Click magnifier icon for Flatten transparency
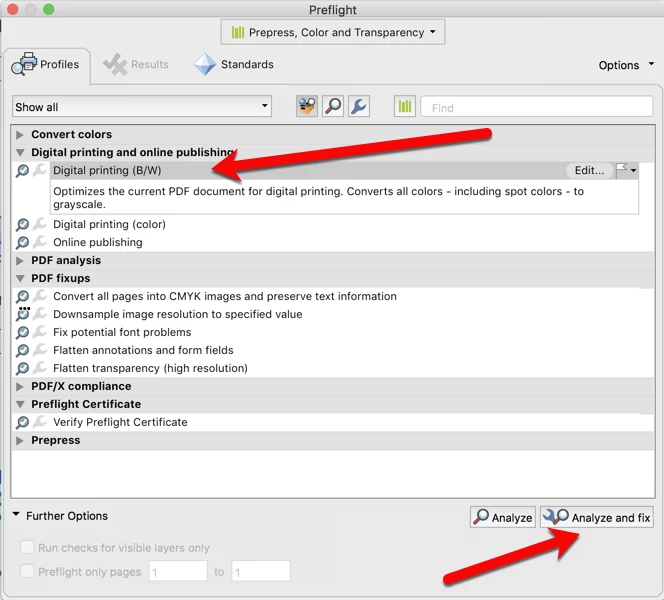664x600 pixels. [22, 368]
